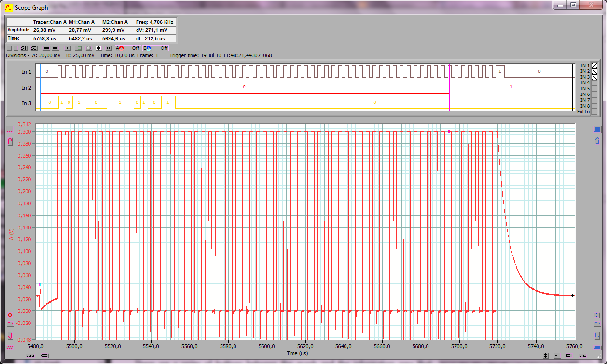This screenshot has width=607, height=364.
Task: Click left axis shift-down arrow icon
Action: coord(10,336)
